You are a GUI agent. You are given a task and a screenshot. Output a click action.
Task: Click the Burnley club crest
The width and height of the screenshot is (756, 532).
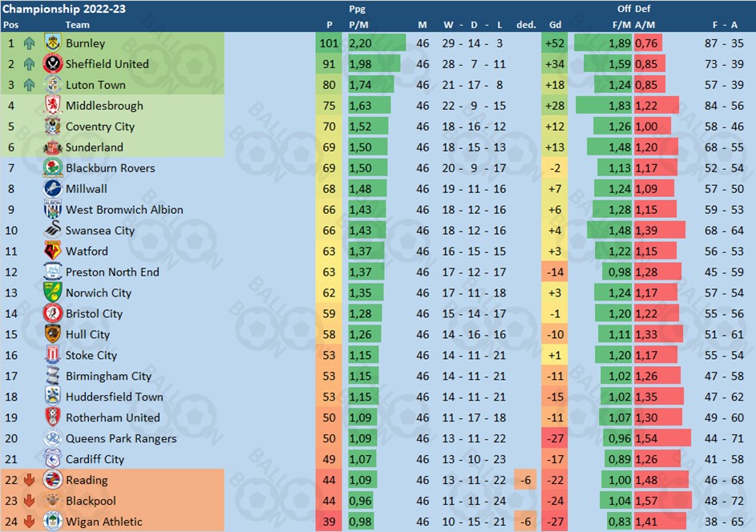coord(53,43)
